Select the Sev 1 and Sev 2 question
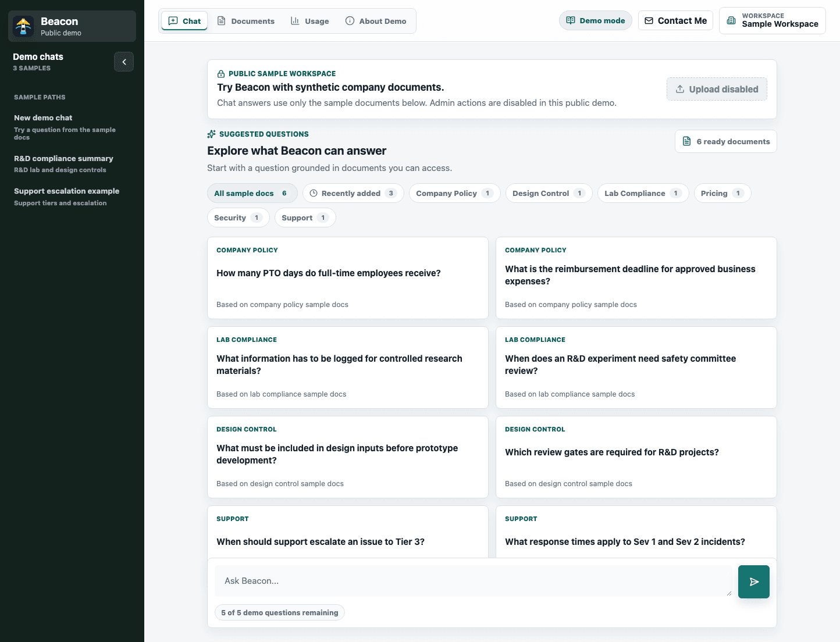This screenshot has height=642, width=840. coord(636,532)
